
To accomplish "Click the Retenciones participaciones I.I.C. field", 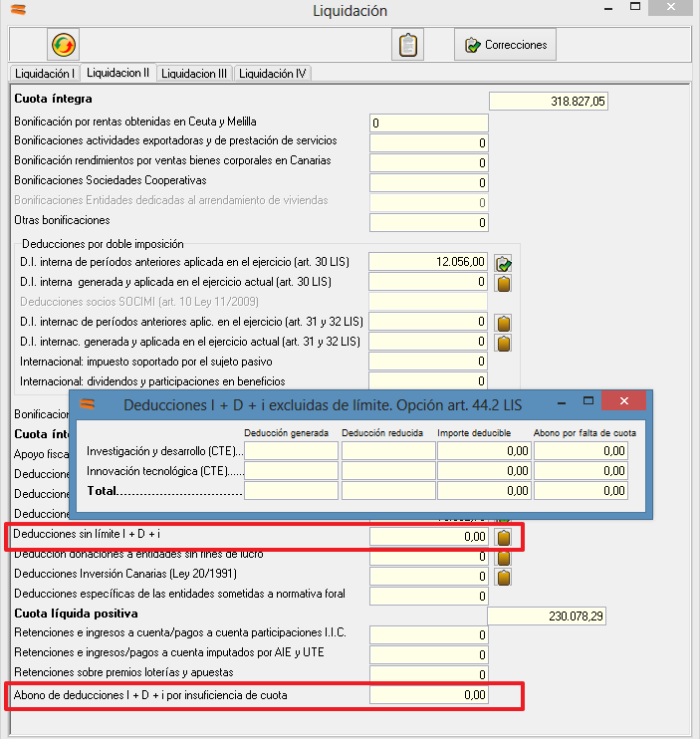I will pos(429,634).
